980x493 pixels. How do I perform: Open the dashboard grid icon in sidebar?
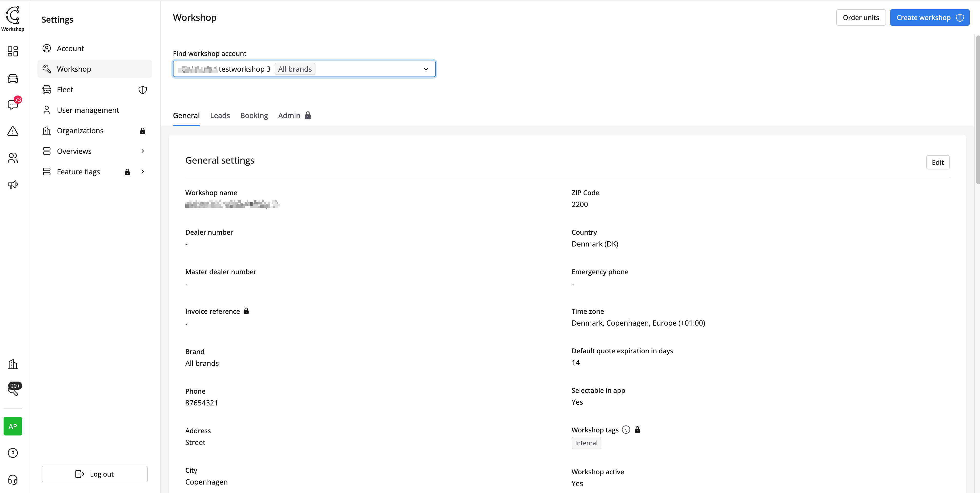(x=13, y=51)
